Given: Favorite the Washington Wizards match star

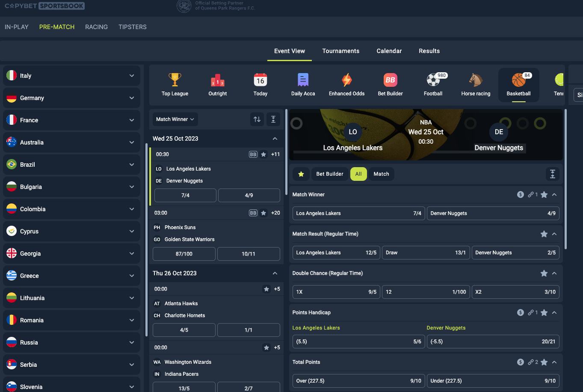Looking at the screenshot, I should pyautogui.click(x=266, y=348).
